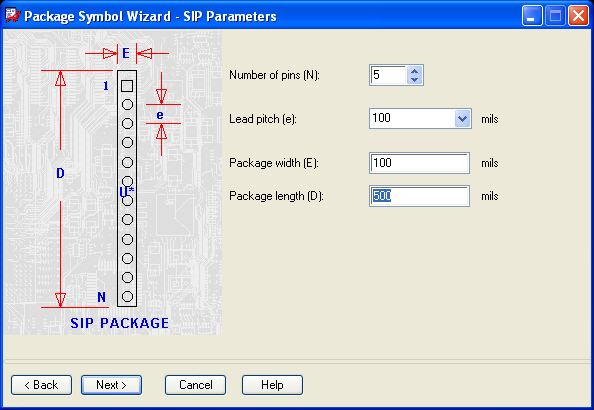
Task: Minimize the wizard window
Action: pyautogui.click(x=532, y=16)
